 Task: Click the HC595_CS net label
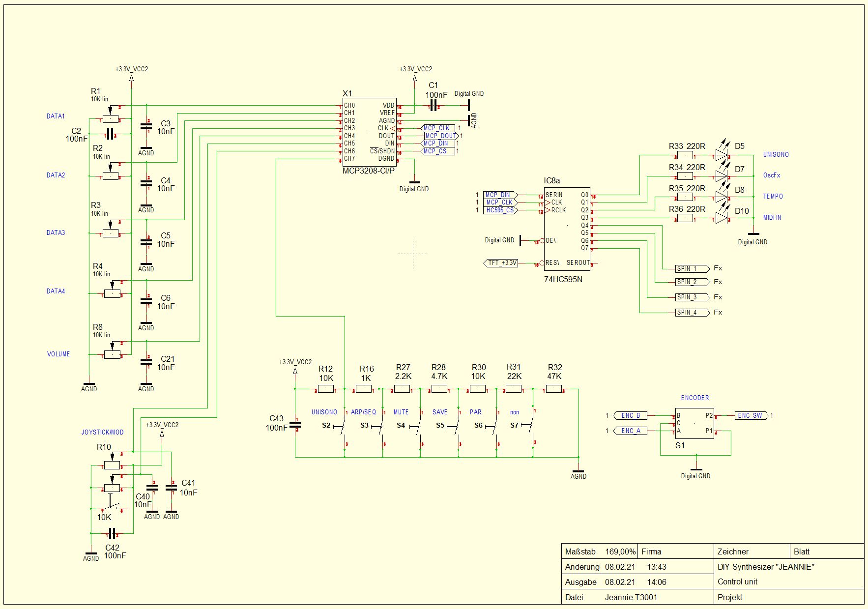pos(500,210)
